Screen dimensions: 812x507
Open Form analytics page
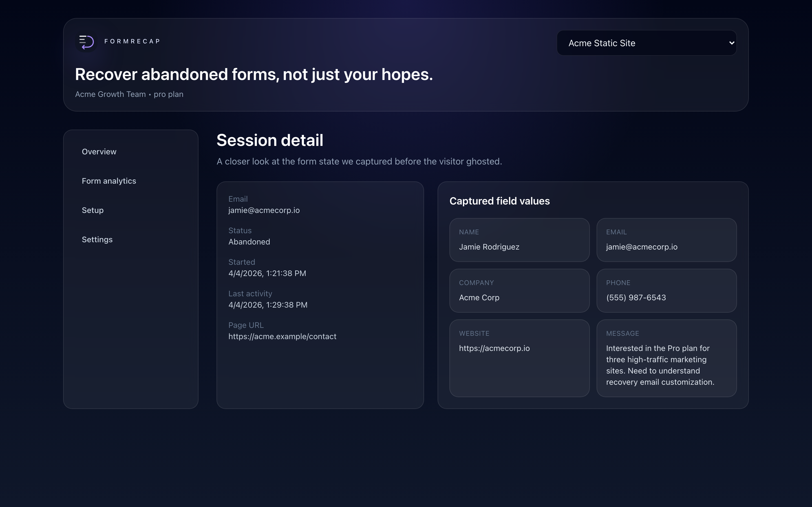tap(109, 181)
